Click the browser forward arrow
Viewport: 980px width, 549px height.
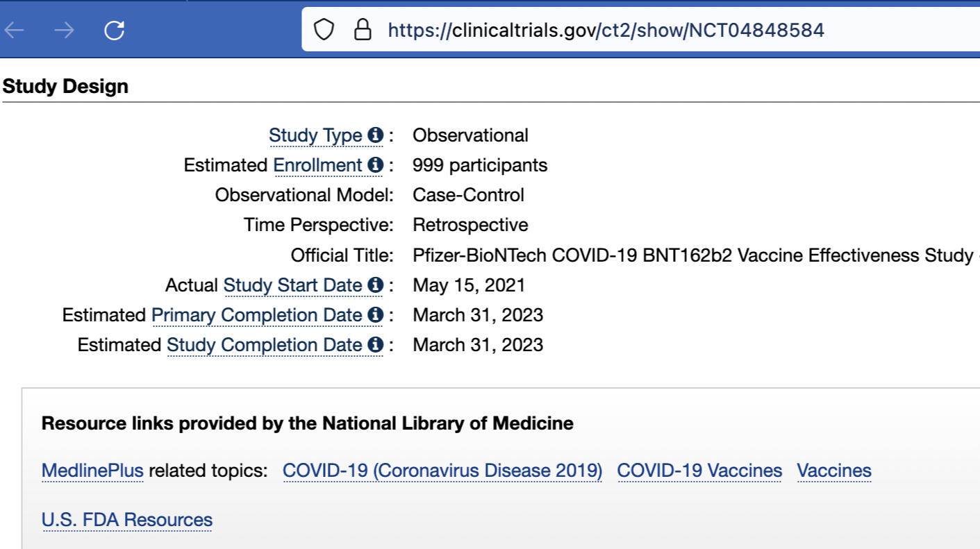point(64,30)
